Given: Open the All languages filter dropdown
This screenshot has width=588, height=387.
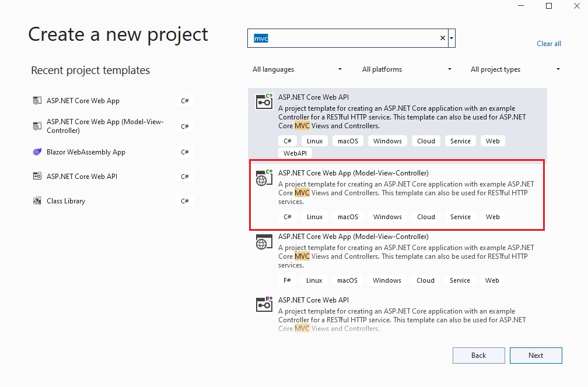Looking at the screenshot, I should [x=296, y=69].
